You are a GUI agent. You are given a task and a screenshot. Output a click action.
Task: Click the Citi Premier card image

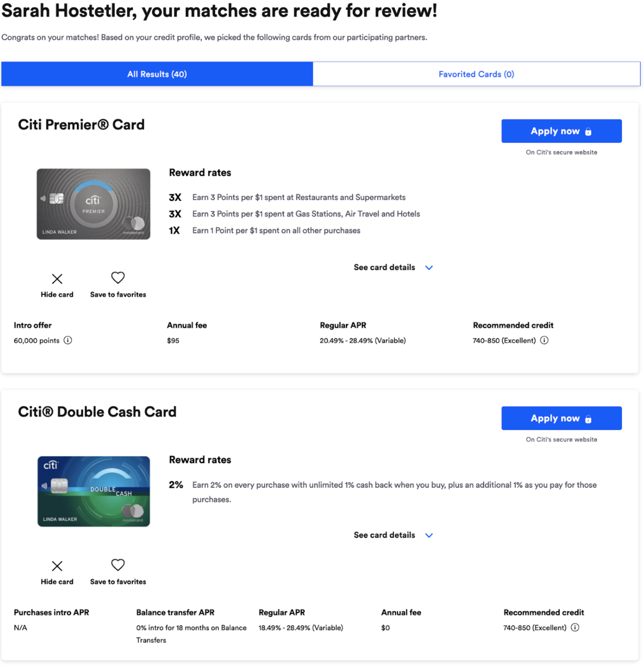tap(93, 204)
